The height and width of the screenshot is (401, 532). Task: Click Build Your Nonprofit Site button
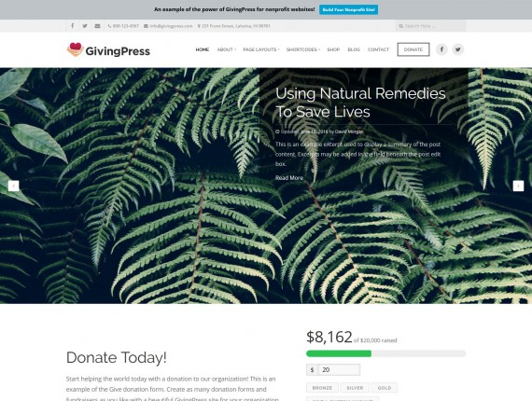pyautogui.click(x=348, y=9)
